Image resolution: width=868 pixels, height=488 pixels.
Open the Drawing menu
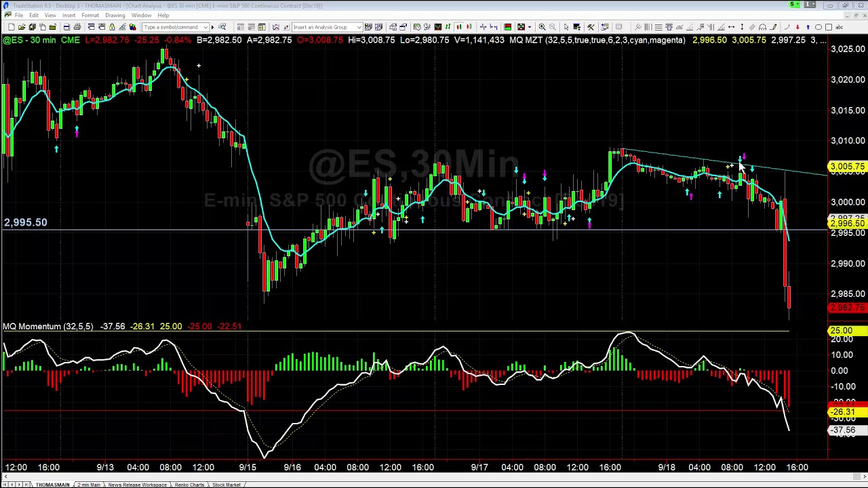pos(115,15)
